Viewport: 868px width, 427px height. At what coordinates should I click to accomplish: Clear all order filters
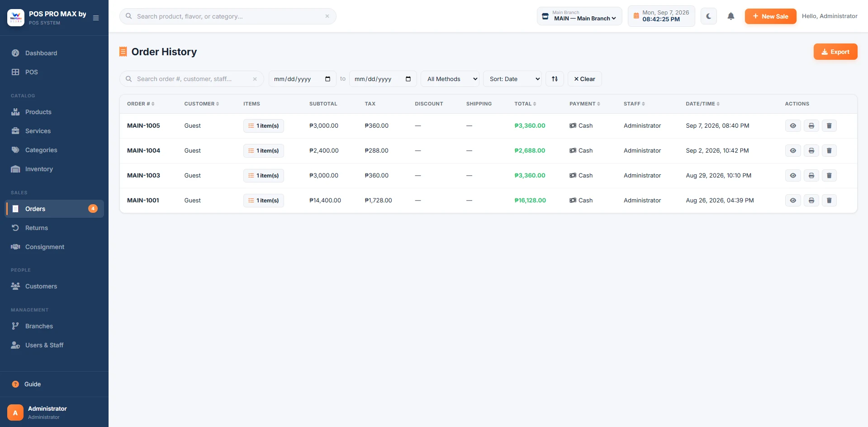point(584,79)
